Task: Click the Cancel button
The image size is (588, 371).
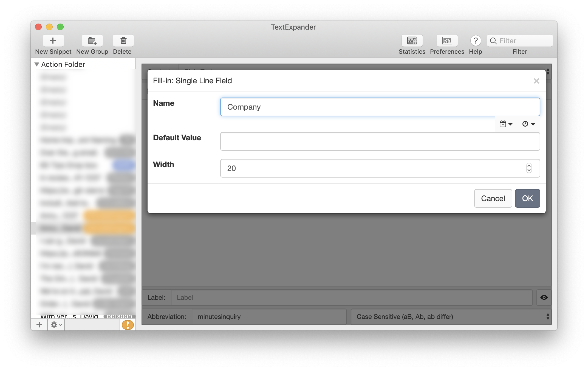Action: [x=493, y=198]
